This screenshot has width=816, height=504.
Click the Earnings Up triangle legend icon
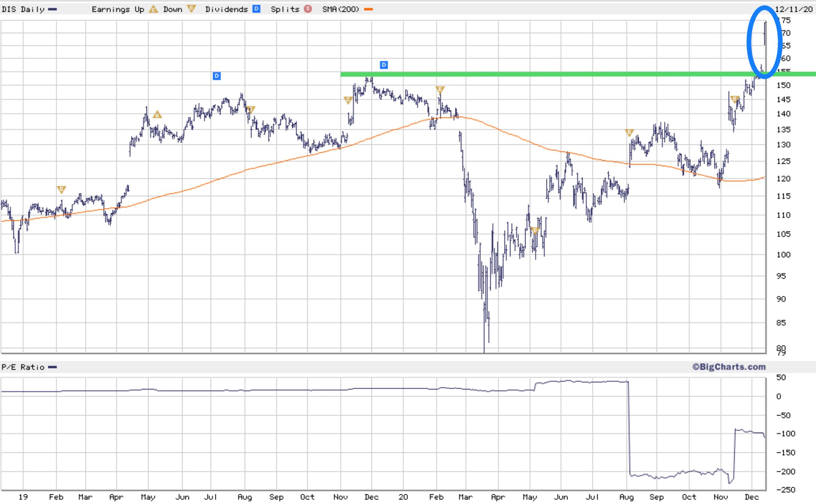click(154, 9)
